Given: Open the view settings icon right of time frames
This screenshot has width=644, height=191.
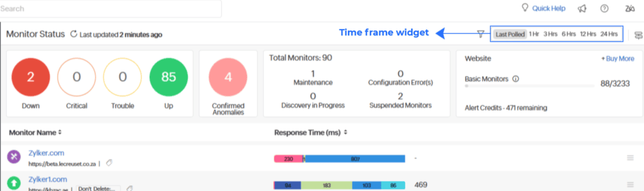Looking at the screenshot, I should [639, 35].
